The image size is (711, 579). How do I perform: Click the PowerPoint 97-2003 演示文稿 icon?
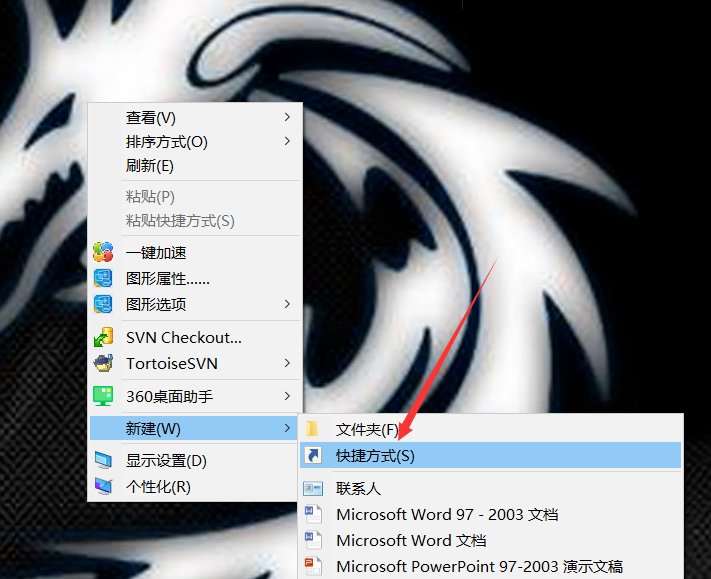313,566
